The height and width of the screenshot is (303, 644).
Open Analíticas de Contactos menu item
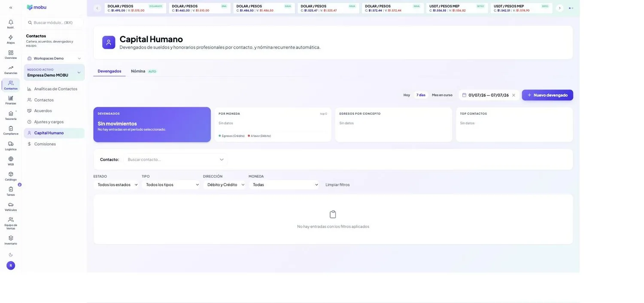(54, 89)
